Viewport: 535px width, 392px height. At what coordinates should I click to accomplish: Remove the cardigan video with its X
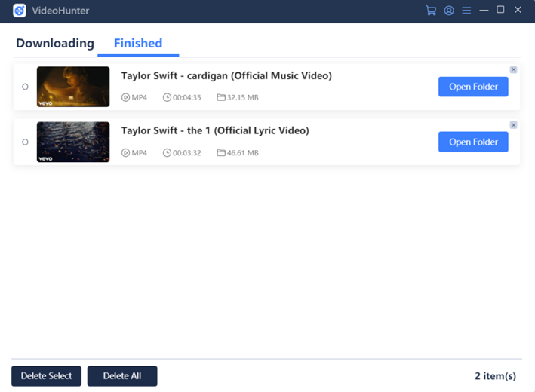coord(513,69)
